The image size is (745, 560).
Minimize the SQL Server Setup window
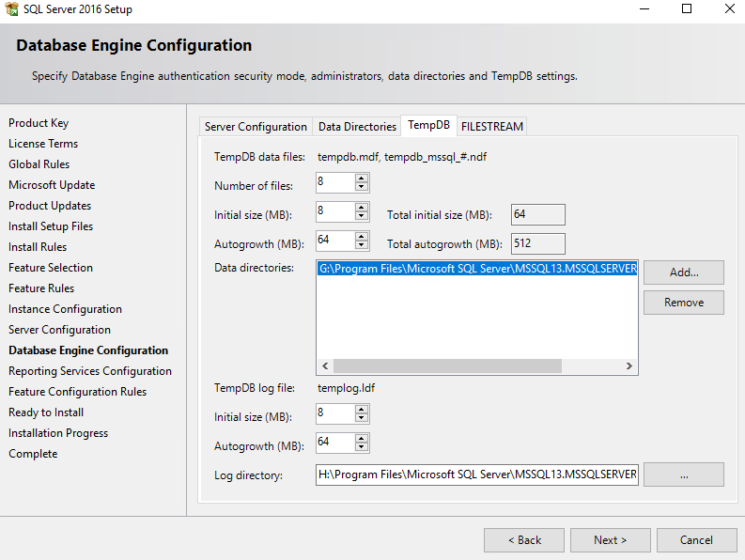click(644, 8)
